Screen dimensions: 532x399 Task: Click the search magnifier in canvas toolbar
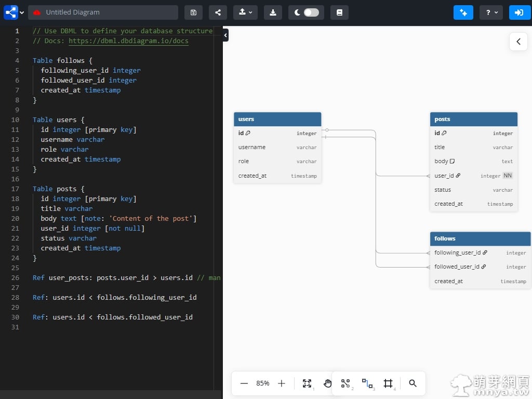[x=413, y=383]
